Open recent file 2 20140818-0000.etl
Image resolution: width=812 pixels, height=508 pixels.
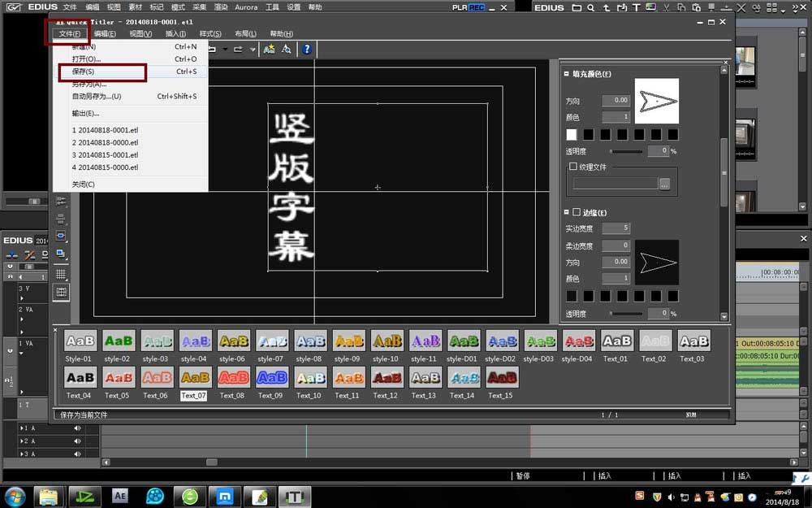click(x=130, y=142)
